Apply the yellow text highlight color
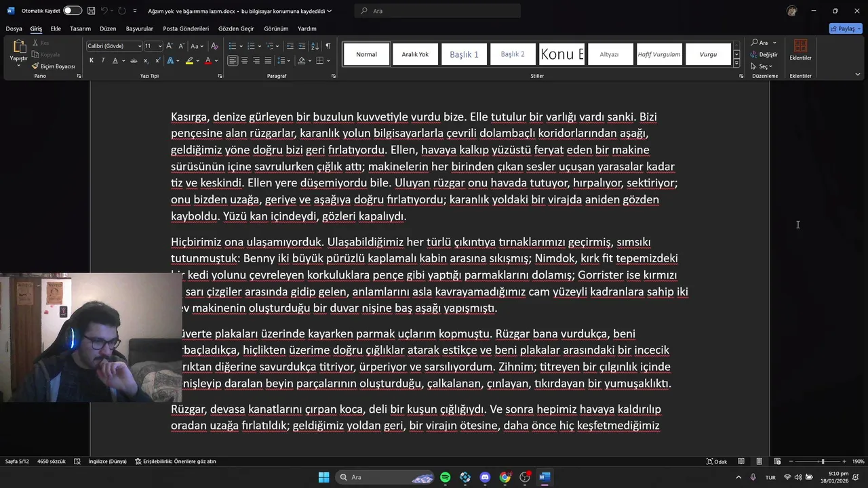The height and width of the screenshot is (488, 868). [190, 61]
